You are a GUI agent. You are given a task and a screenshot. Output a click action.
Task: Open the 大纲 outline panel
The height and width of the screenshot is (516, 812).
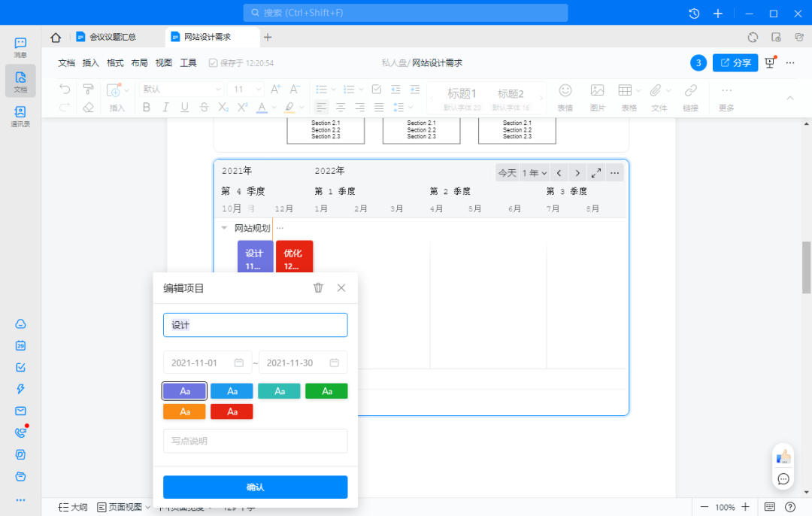pos(73,507)
